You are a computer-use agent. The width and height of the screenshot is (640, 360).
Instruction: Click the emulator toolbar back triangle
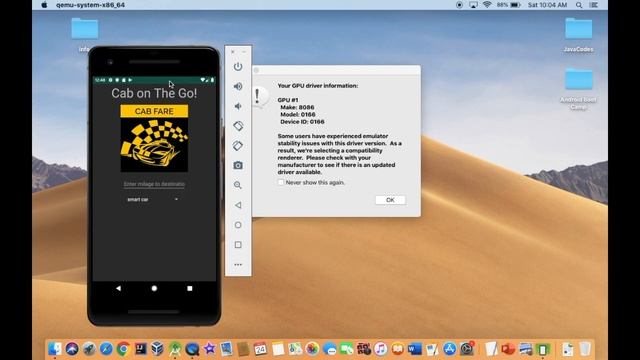coord(238,205)
